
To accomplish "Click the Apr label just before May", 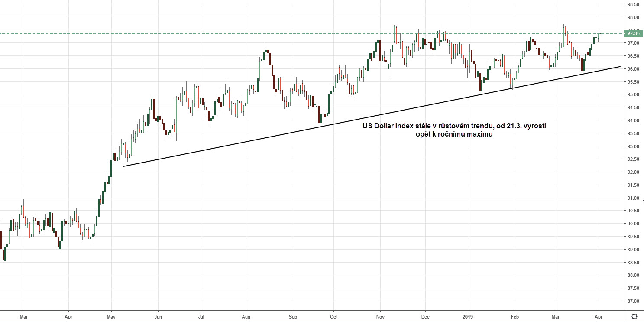I will pos(68,316).
